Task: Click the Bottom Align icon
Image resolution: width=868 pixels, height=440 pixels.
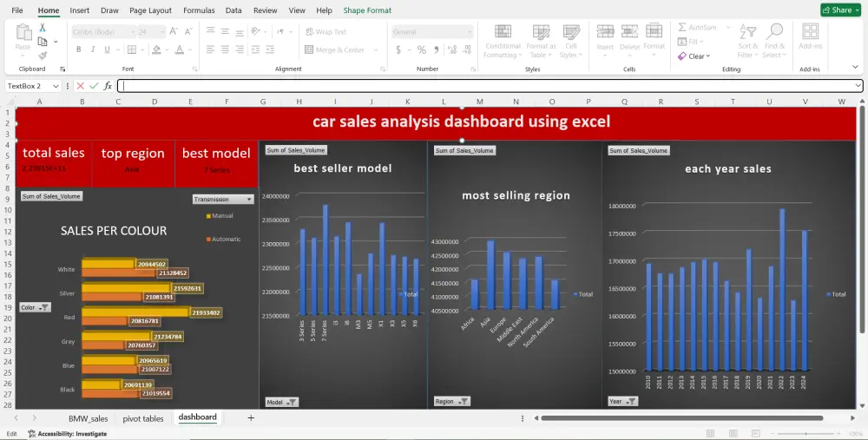Action: pos(240,31)
